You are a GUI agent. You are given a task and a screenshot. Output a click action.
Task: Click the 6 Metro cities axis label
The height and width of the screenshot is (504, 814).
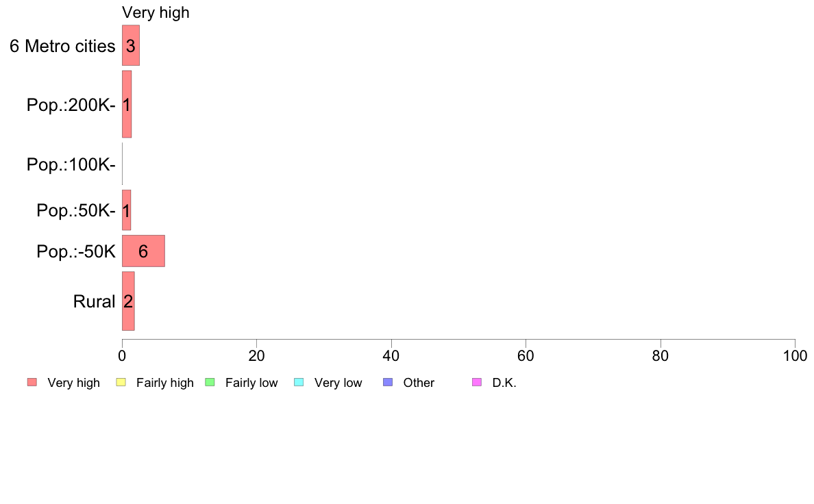tap(62, 46)
